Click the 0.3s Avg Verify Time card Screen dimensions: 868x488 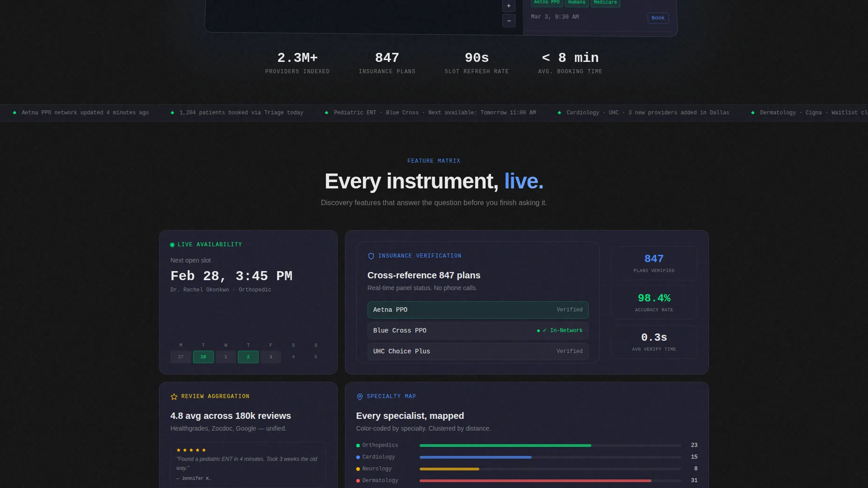[654, 342]
